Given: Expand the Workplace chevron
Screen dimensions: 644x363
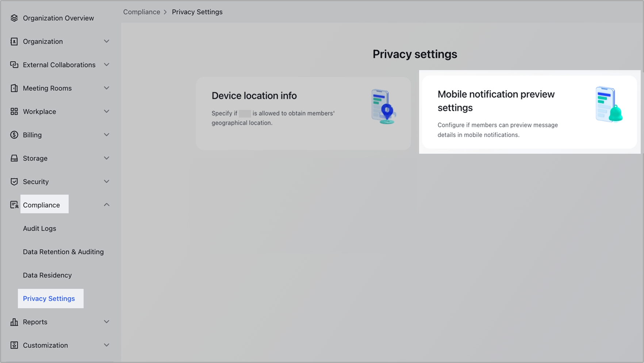Looking at the screenshot, I should [107, 111].
